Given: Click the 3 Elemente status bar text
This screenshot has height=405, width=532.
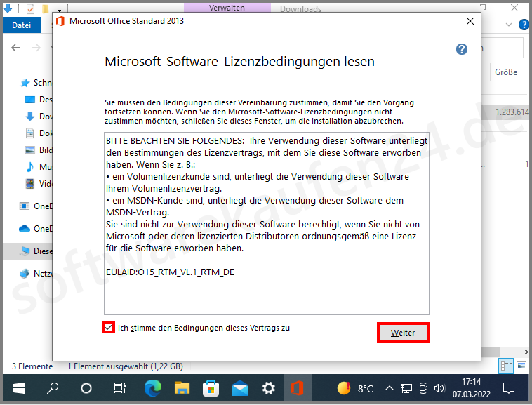Looking at the screenshot, I should [32, 366].
